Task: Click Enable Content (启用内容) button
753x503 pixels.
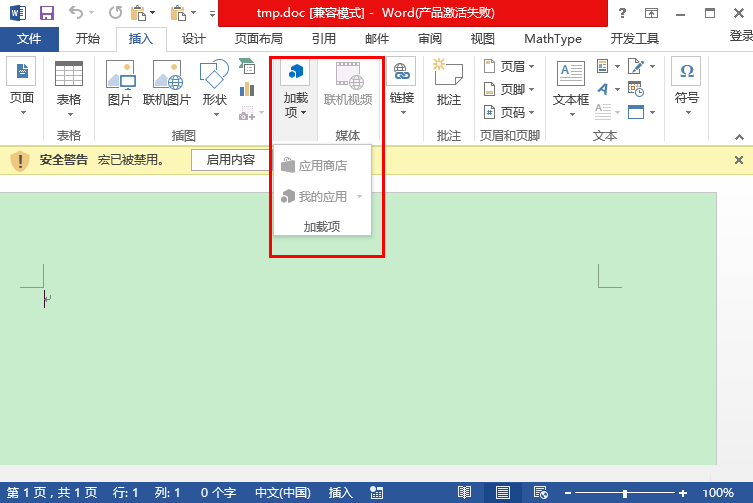Action: coord(231,160)
